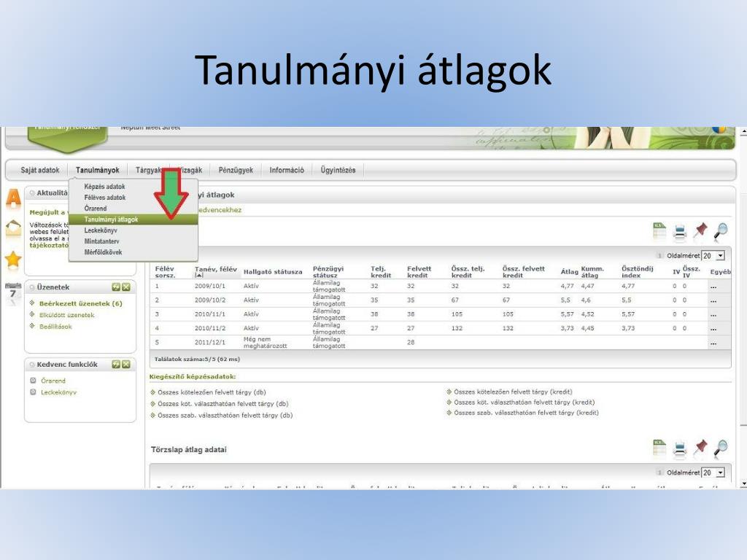This screenshot has height=560, width=747.
Task: Click the envelope messages sidebar icon
Action: click(x=13, y=228)
